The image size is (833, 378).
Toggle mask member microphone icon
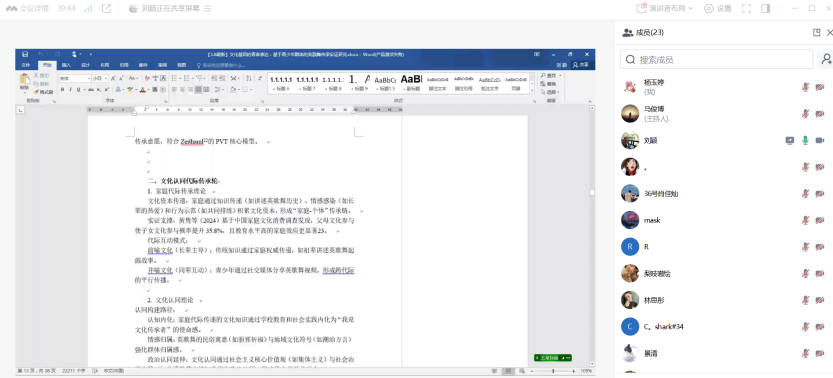coord(805,220)
